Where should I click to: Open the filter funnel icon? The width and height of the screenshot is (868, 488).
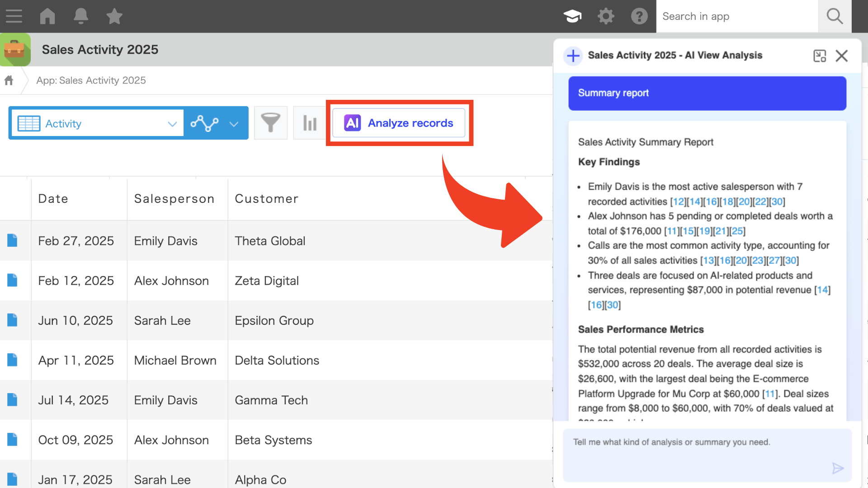coord(271,123)
